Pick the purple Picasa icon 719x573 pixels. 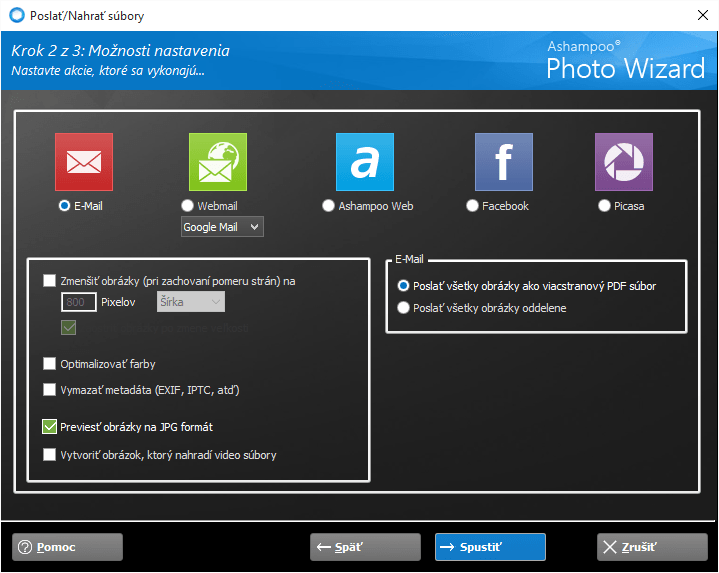(x=623, y=162)
